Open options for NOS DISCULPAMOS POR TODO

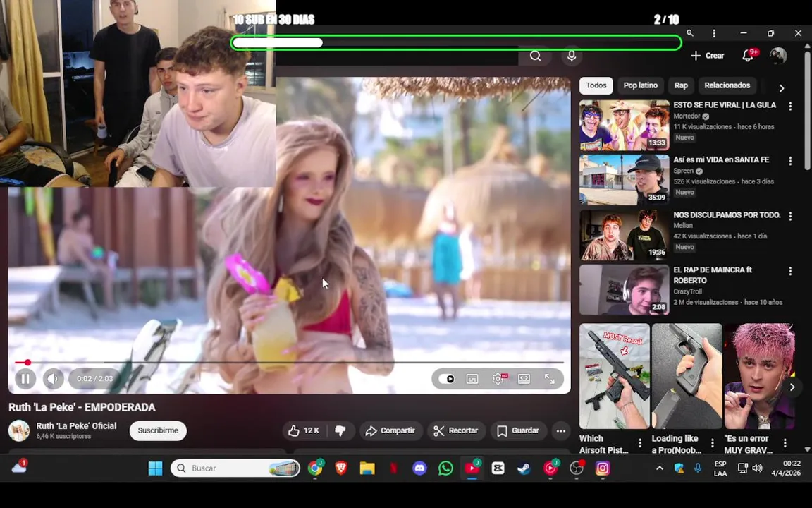pyautogui.click(x=790, y=216)
